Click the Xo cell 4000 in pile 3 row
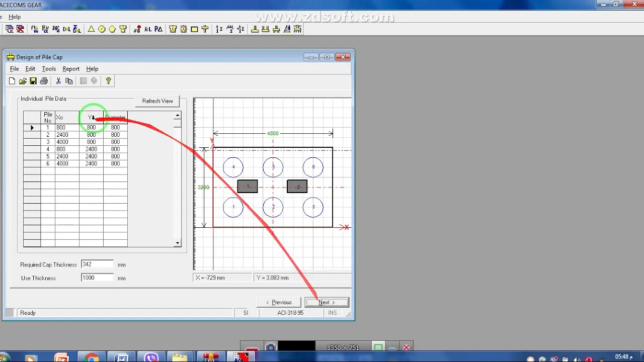 pos(67,142)
